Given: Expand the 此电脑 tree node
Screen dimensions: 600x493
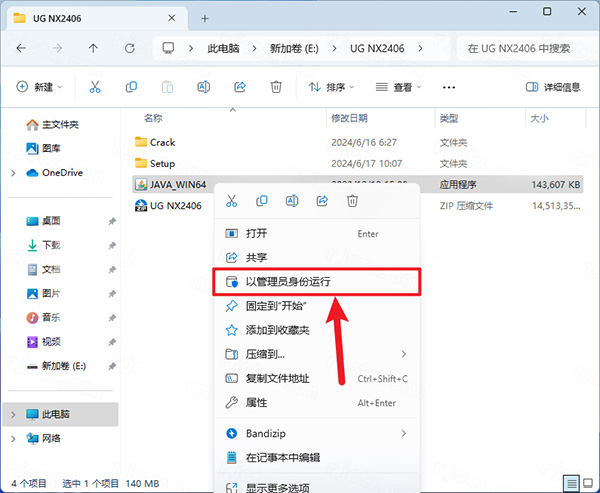Looking at the screenshot, I should (x=13, y=415).
